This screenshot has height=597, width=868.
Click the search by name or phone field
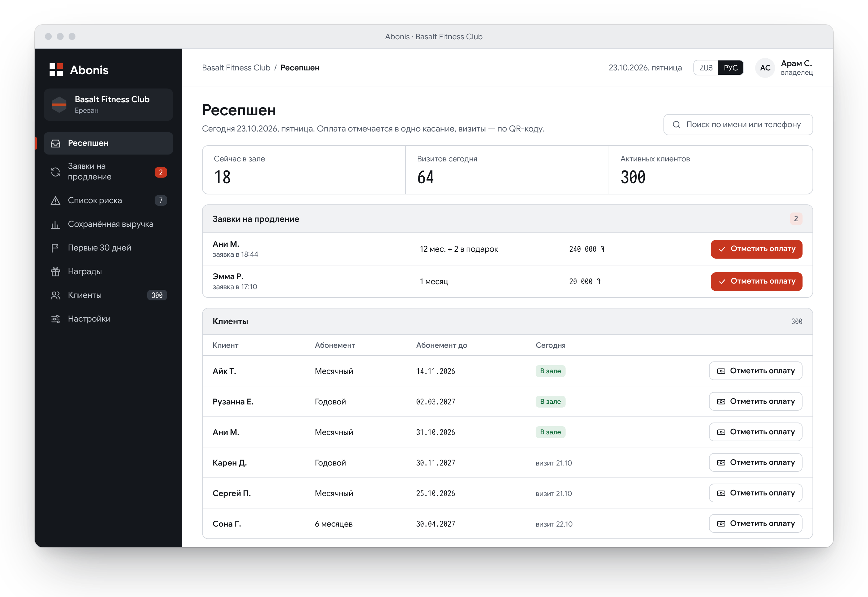tap(738, 125)
